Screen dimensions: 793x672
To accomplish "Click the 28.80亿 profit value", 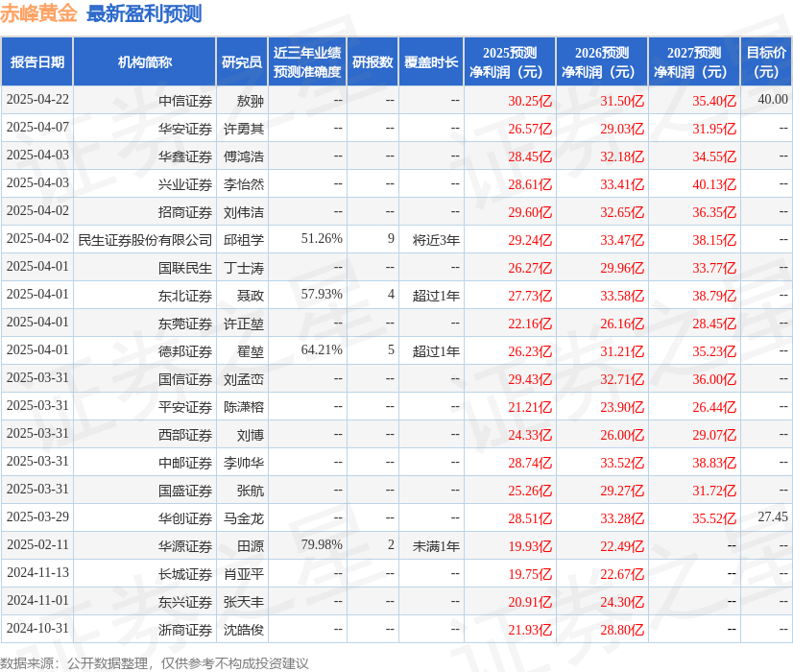I will tap(622, 629).
